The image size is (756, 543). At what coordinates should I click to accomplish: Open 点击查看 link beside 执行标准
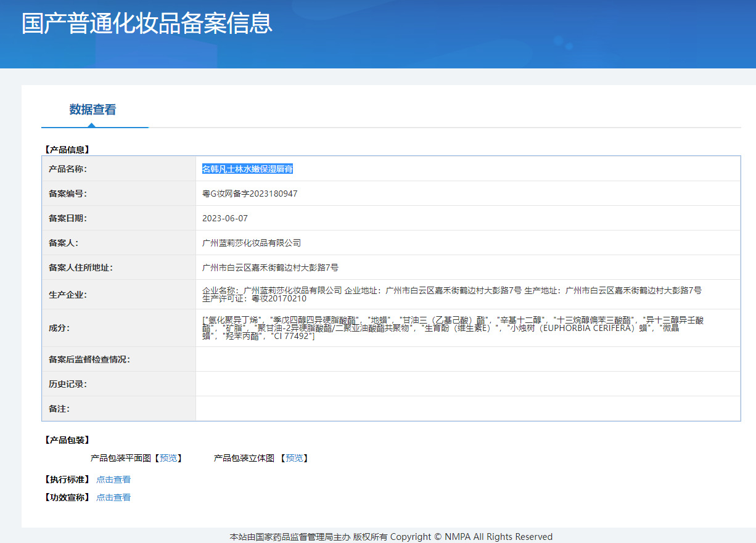point(113,480)
